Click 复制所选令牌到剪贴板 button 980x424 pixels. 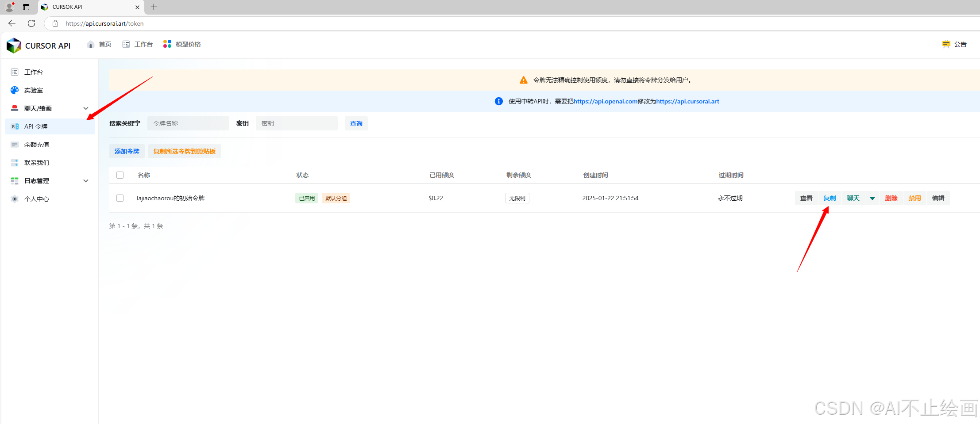[185, 151]
